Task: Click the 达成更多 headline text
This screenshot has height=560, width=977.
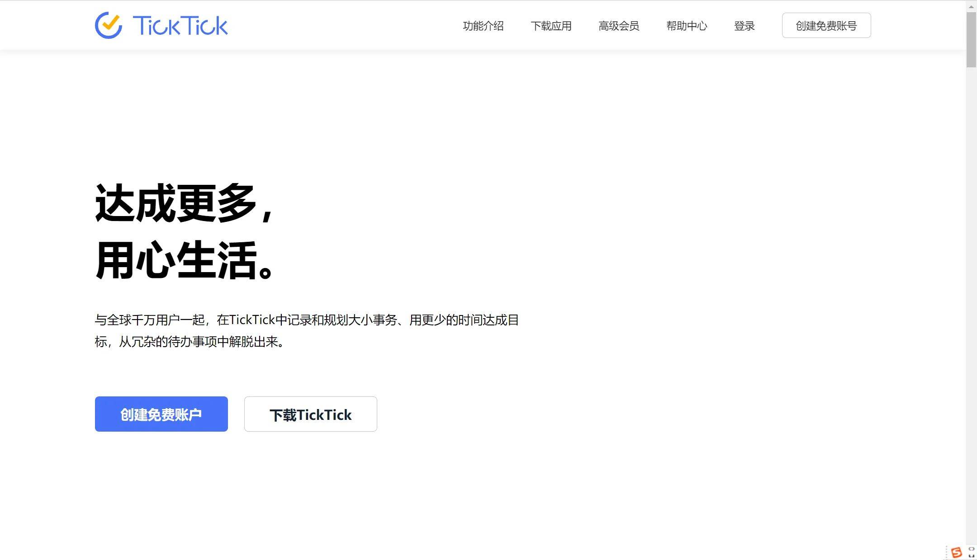Action: [x=184, y=203]
